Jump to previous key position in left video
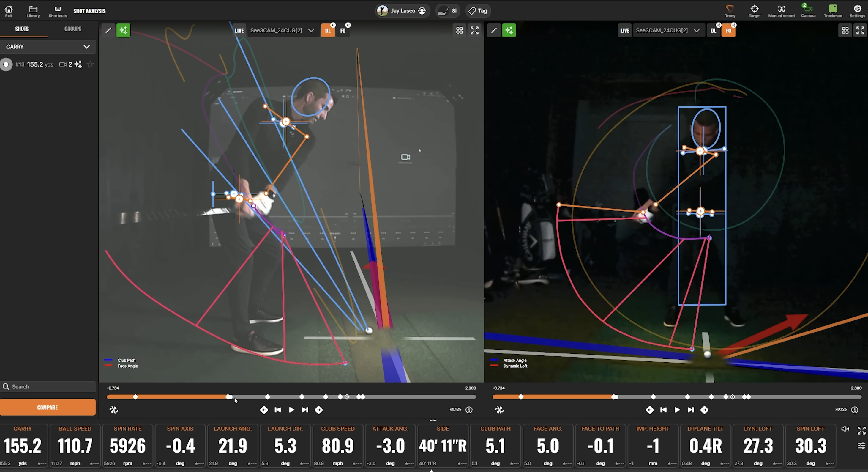The height and width of the screenshot is (472, 868). 264,410
